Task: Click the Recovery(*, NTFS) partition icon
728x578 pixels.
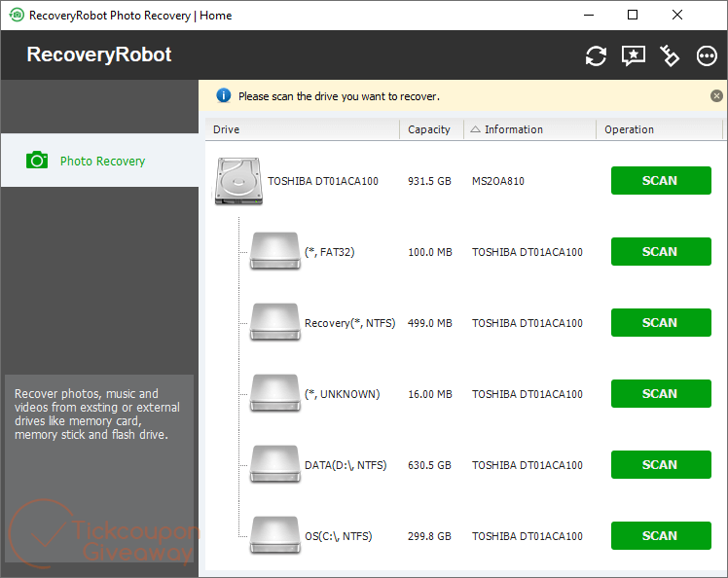Action: pyautogui.click(x=273, y=322)
